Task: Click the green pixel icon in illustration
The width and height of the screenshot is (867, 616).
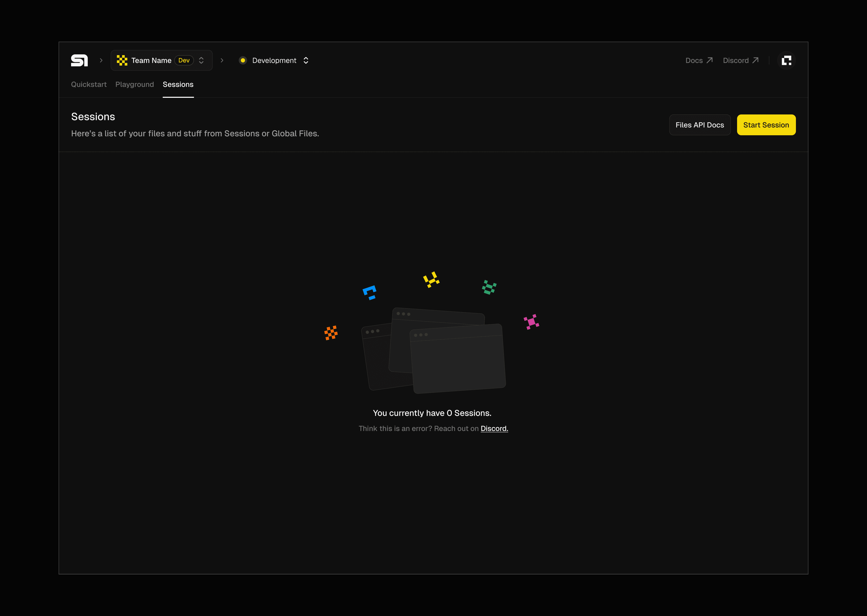Action: [489, 287]
